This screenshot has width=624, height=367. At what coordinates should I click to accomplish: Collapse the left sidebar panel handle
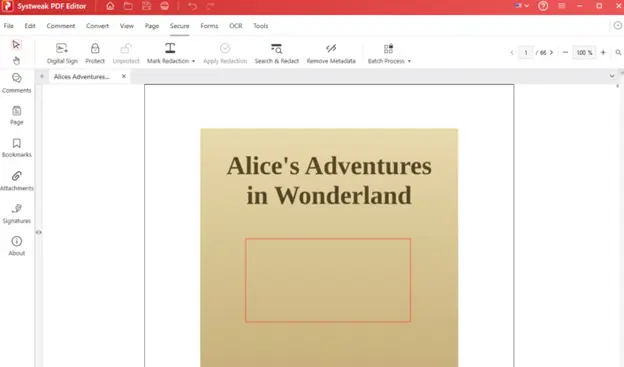coord(39,232)
